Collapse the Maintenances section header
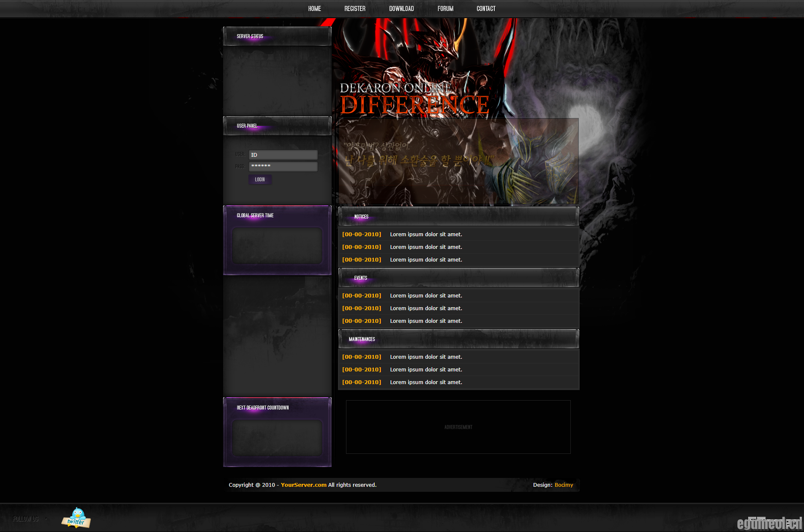Image resolution: width=804 pixels, height=532 pixels. click(x=362, y=339)
